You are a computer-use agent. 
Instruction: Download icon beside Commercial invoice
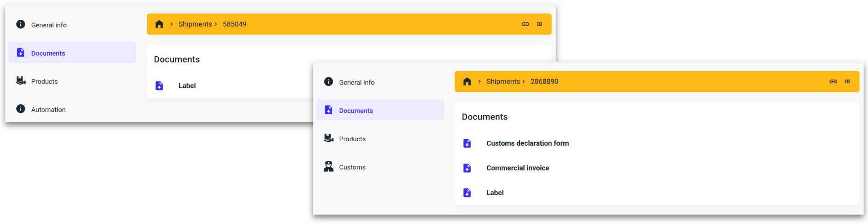click(467, 168)
